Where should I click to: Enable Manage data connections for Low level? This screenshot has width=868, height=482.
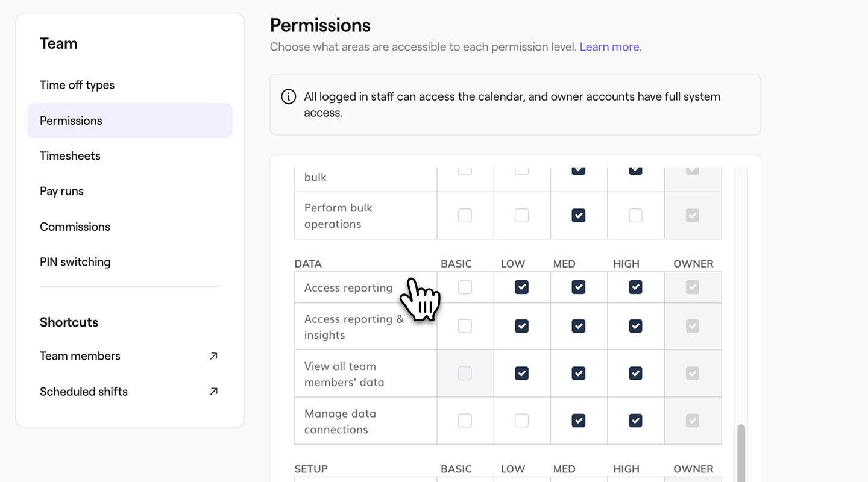521,421
